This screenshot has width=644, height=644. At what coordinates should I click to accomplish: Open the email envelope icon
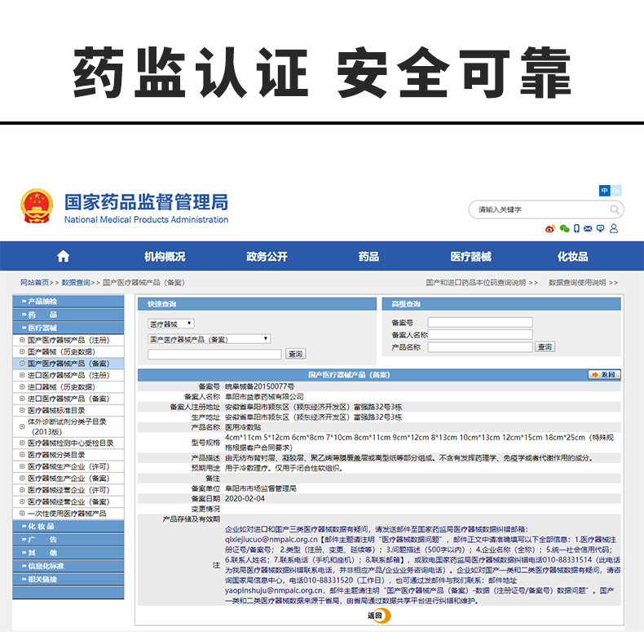(x=588, y=229)
